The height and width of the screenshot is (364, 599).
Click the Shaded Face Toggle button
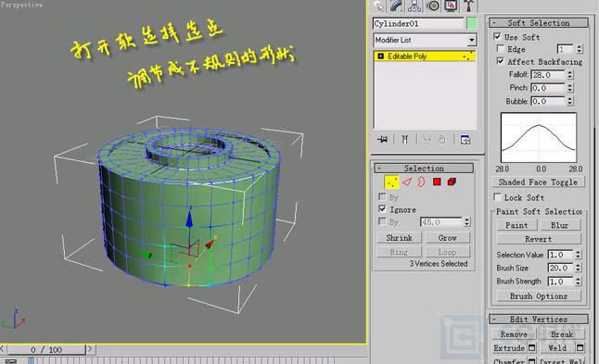coord(538,182)
